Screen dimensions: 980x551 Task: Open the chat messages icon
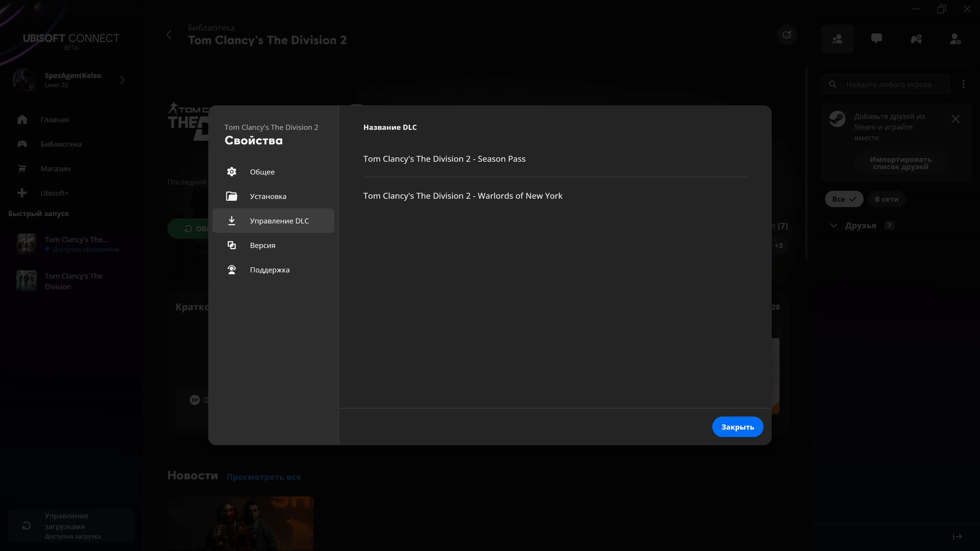[877, 39]
